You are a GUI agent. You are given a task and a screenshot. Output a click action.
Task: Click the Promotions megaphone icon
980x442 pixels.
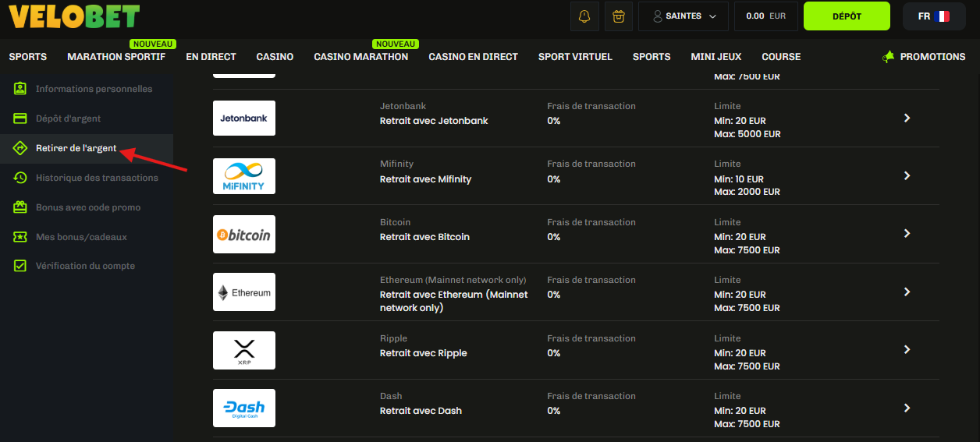point(888,57)
